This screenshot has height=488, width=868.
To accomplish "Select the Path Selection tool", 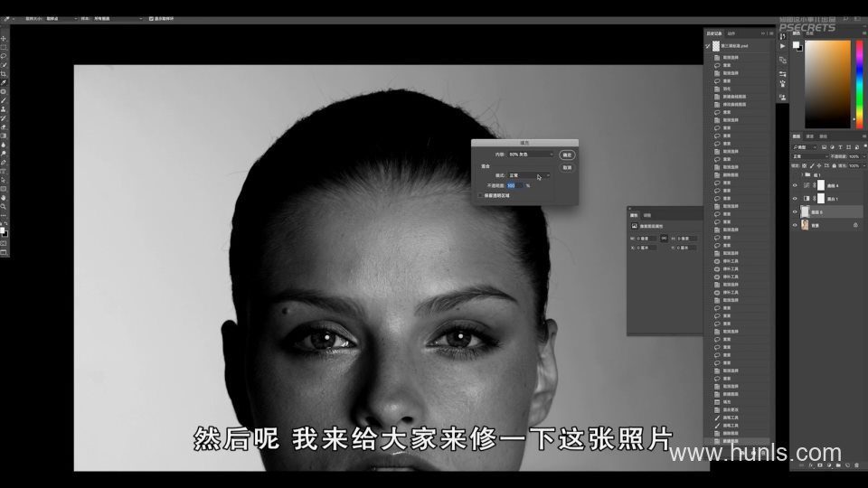I will [x=4, y=180].
